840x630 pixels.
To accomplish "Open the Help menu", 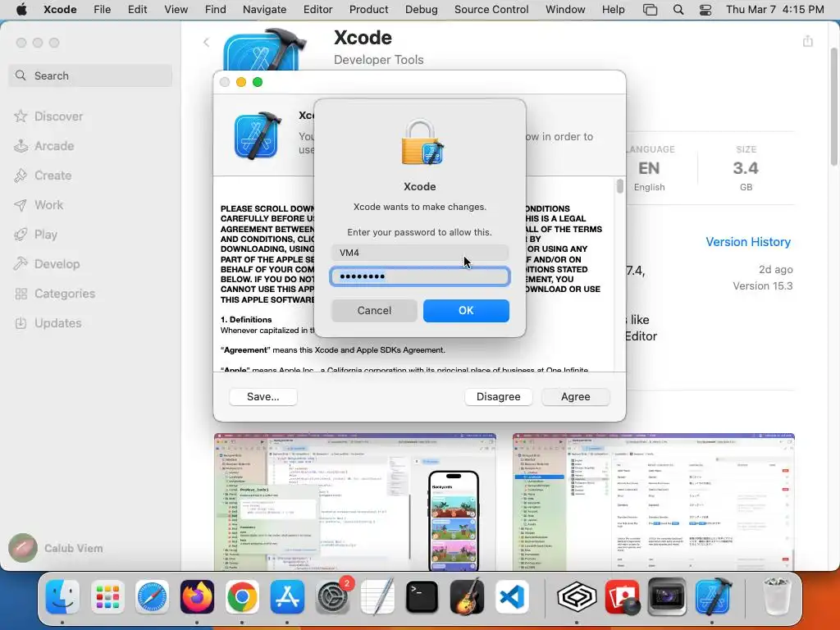I will pyautogui.click(x=613, y=9).
